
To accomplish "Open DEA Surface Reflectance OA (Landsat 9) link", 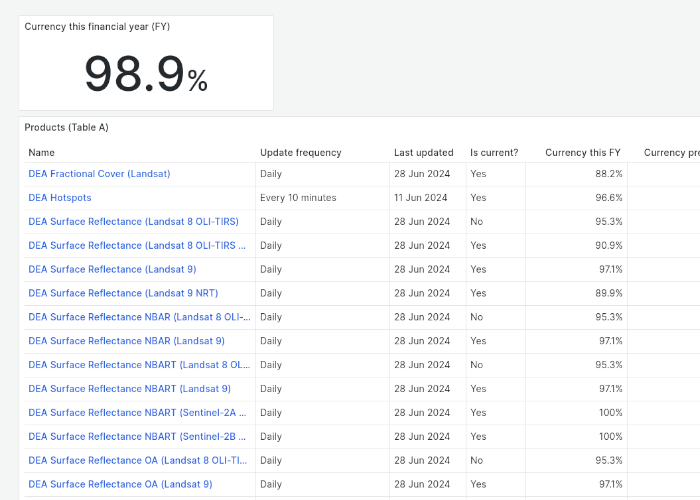I will coord(120,484).
